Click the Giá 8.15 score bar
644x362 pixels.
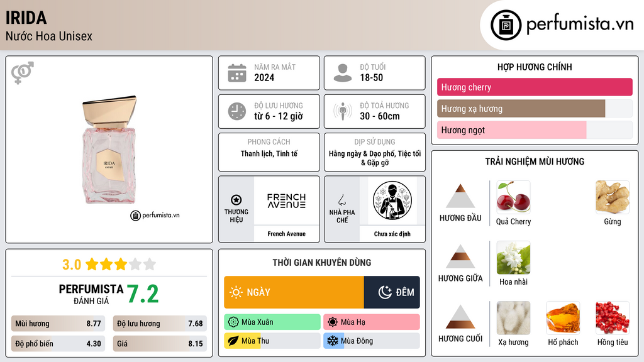(160, 344)
